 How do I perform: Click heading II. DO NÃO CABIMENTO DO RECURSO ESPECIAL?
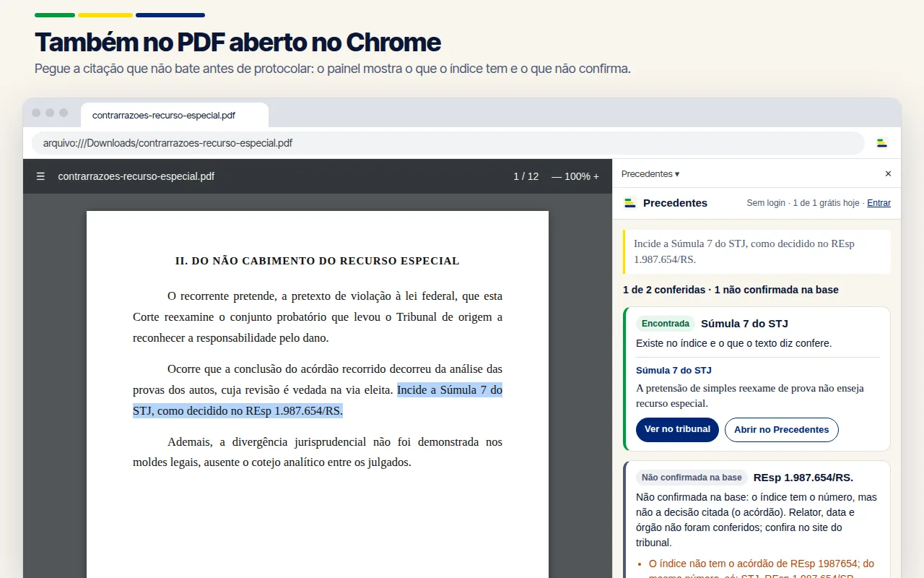tap(318, 261)
